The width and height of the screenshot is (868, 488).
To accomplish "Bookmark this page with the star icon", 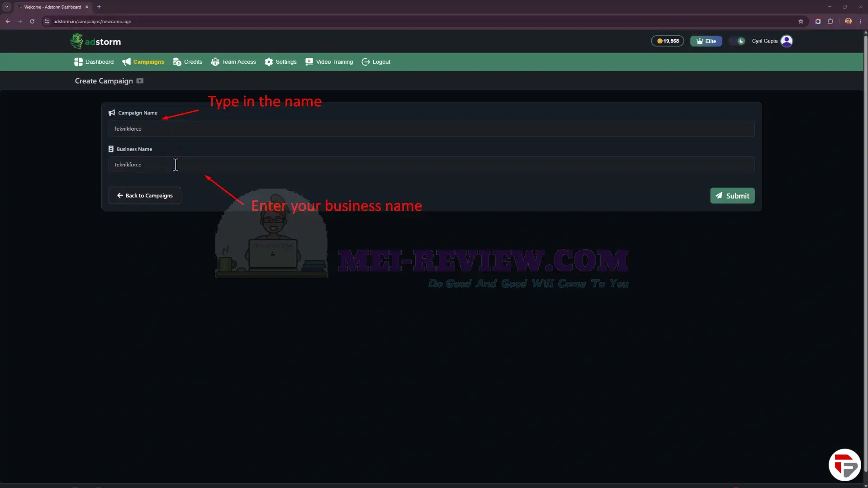I will pyautogui.click(x=801, y=21).
